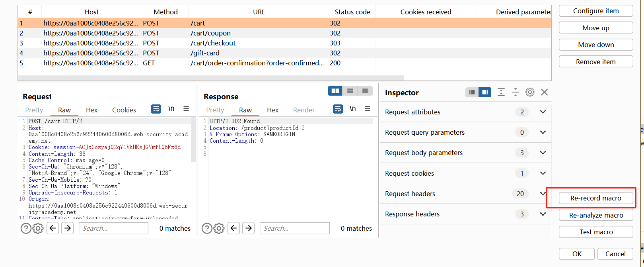Image resolution: width=644 pixels, height=267 pixels.
Task: Open Response search settings gear
Action: (x=219, y=228)
